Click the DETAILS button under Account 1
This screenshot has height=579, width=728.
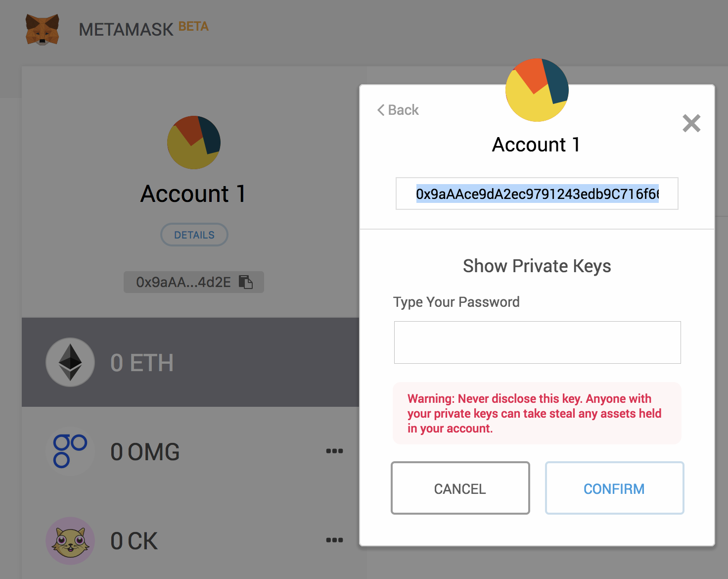pyautogui.click(x=194, y=235)
